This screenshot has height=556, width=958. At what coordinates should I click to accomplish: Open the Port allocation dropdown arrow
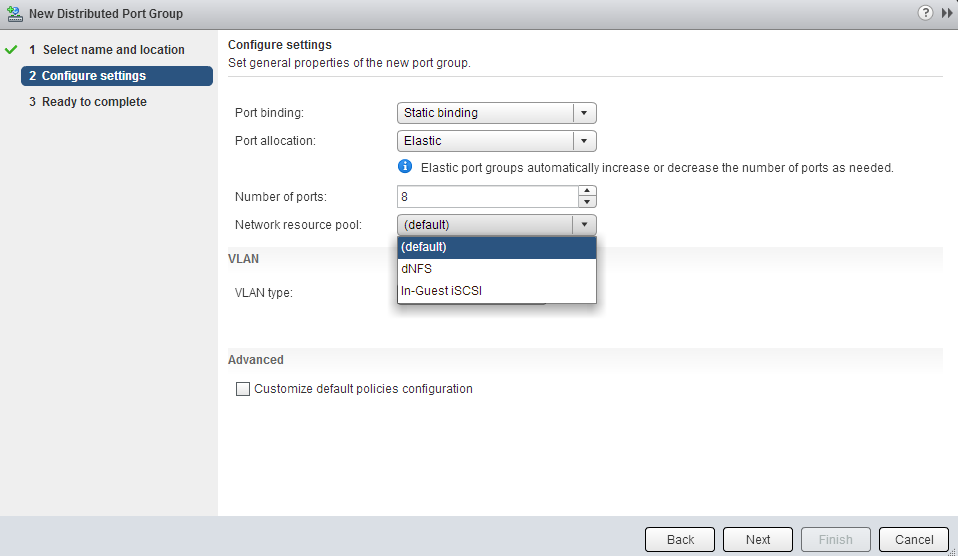coord(585,141)
